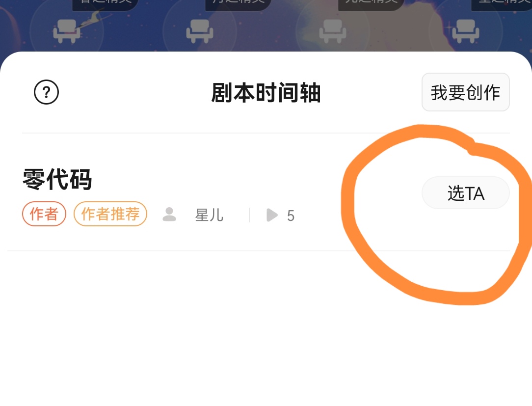Tap the fourth seat's dark name label
The image size is (532, 406).
click(x=502, y=5)
